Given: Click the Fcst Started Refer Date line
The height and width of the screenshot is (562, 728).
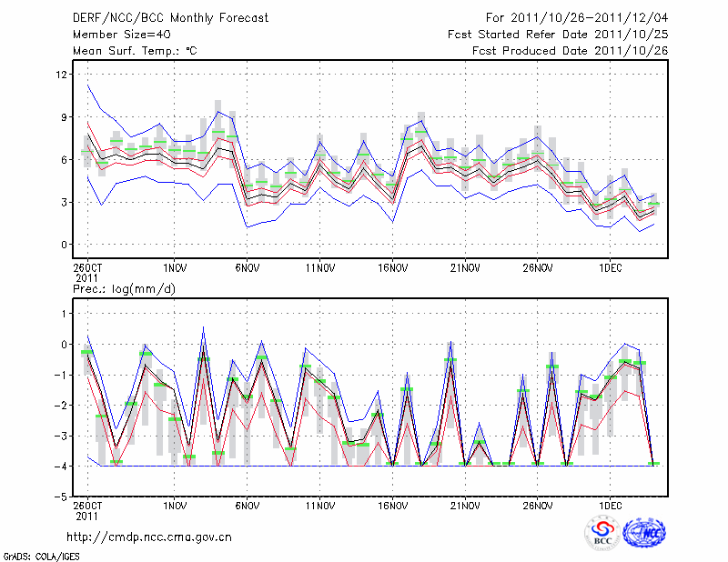Looking at the screenshot, I should [x=558, y=35].
